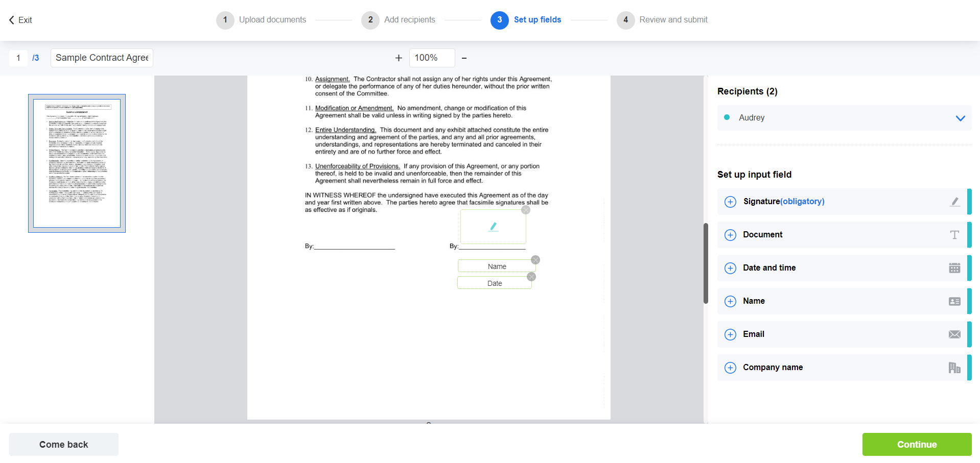Click the document name input field
Screen dimensions: 980x463
pos(102,58)
